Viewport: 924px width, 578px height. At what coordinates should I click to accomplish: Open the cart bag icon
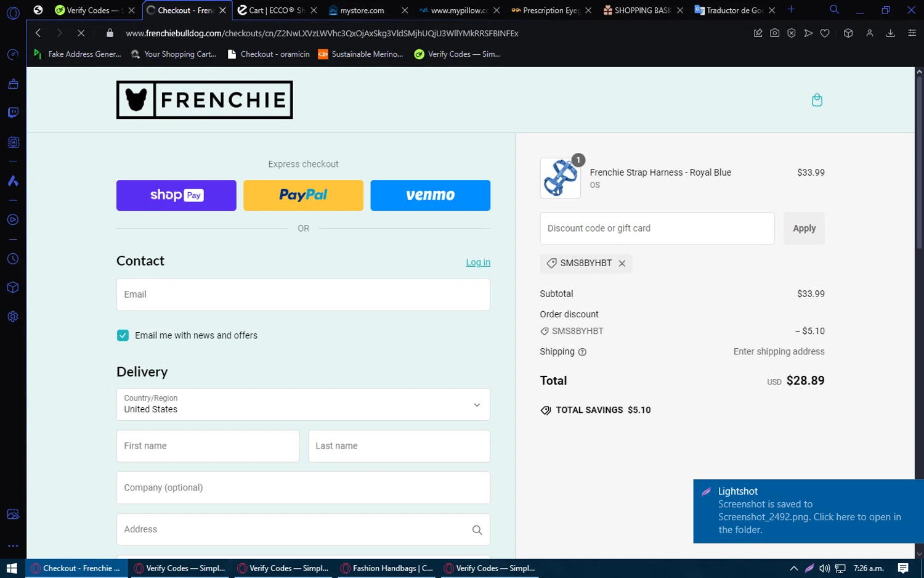(x=817, y=100)
